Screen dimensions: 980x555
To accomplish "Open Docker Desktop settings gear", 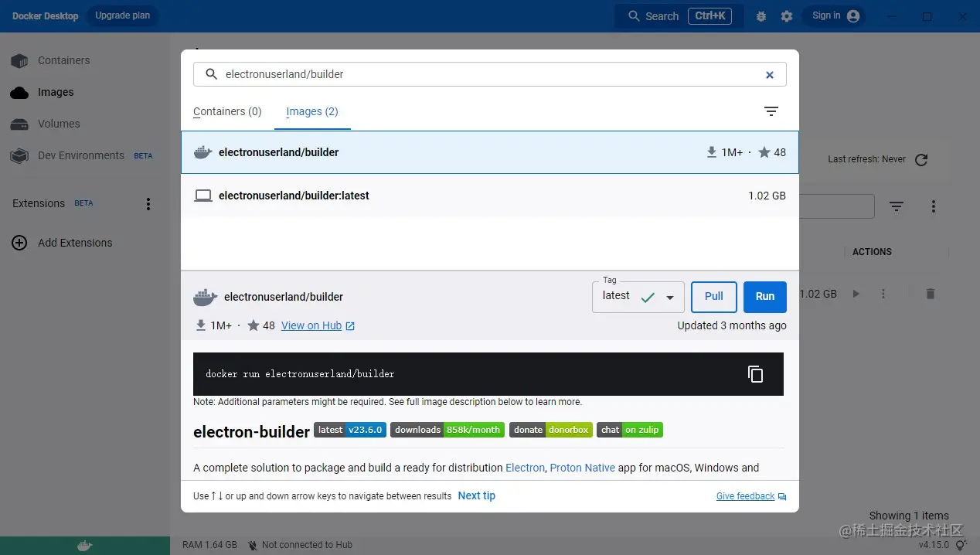I will (786, 15).
